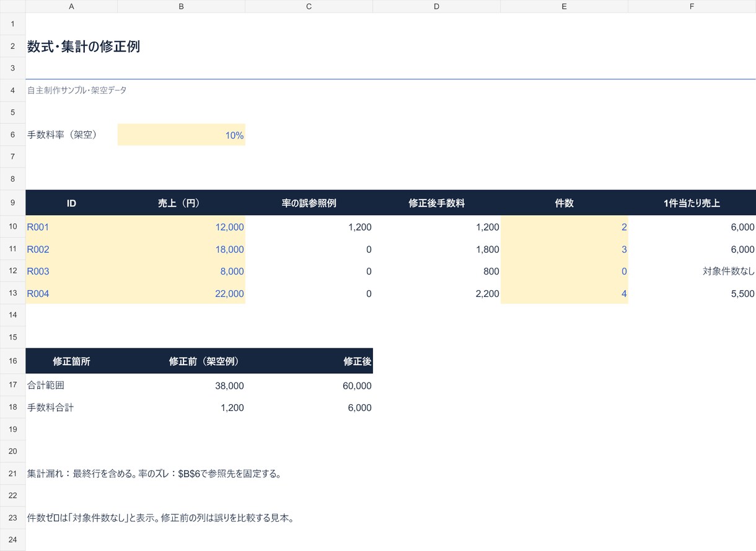
Task: Select the row 9 header
Action: click(x=12, y=203)
